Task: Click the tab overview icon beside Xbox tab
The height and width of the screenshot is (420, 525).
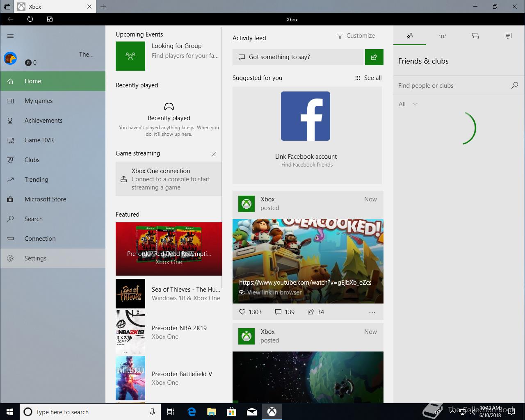Action: pos(7,7)
